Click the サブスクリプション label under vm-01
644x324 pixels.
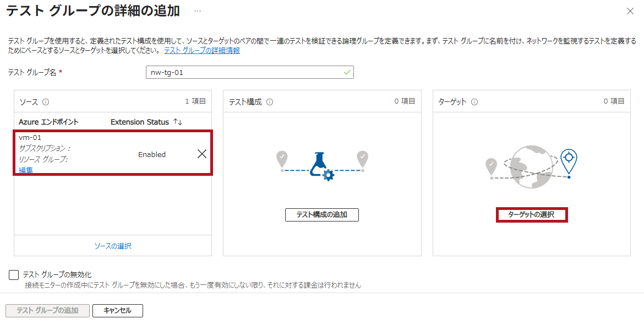pos(45,148)
